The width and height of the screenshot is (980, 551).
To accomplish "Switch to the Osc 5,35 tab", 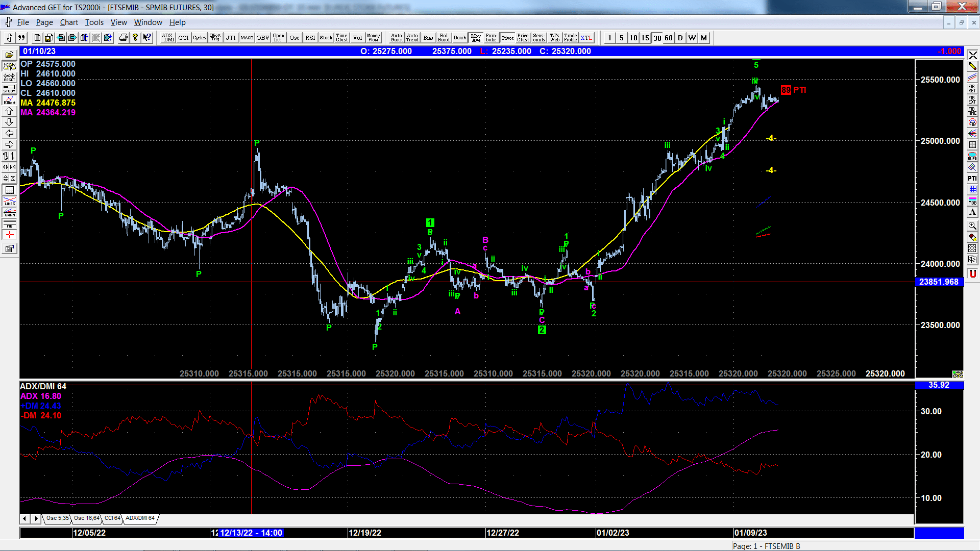I will 57,518.
